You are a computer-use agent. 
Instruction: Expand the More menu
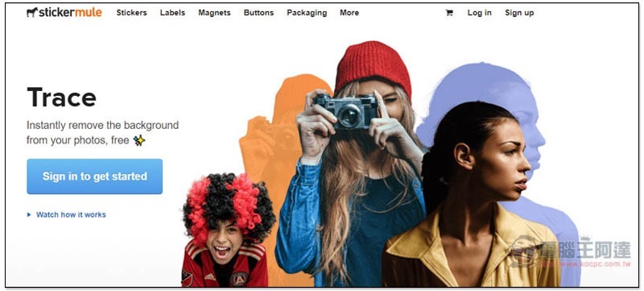pos(349,13)
